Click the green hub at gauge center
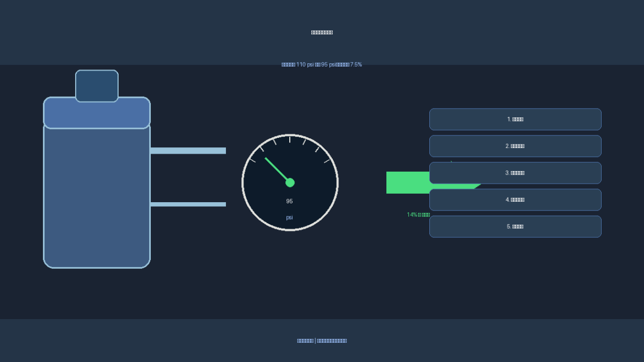 pyautogui.click(x=290, y=182)
